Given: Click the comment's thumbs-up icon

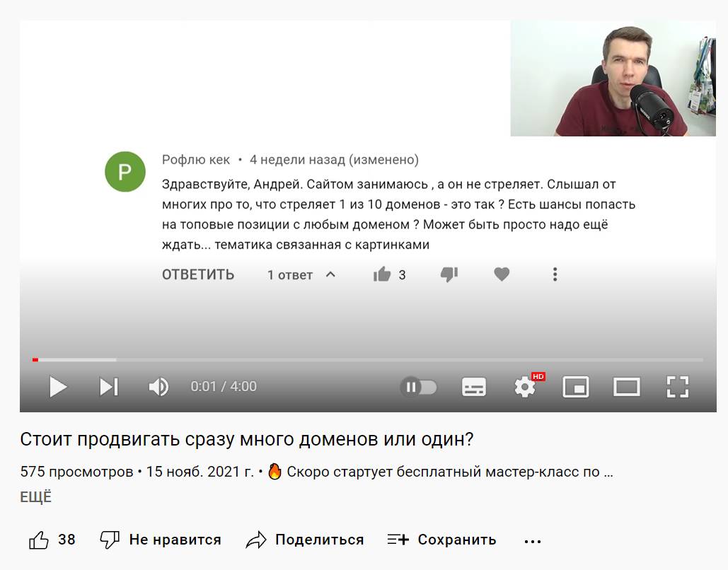Looking at the screenshot, I should [x=382, y=274].
